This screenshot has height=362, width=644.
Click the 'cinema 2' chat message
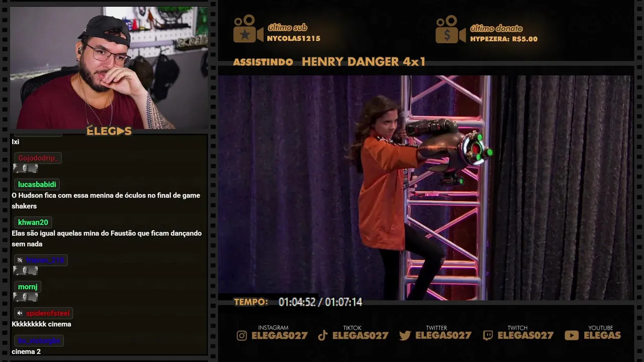tap(26, 351)
